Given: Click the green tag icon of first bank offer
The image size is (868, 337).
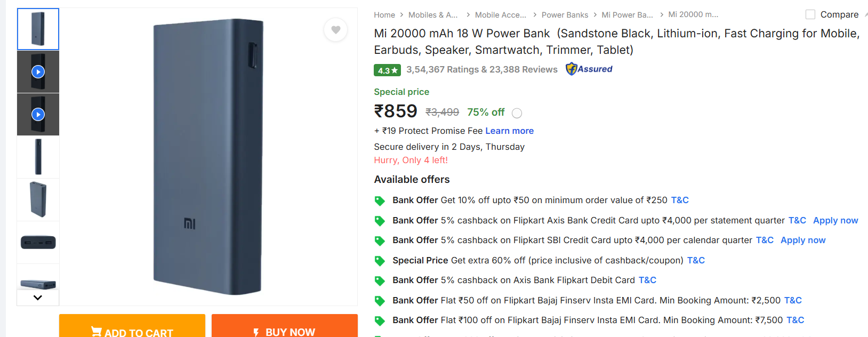Looking at the screenshot, I should (380, 200).
